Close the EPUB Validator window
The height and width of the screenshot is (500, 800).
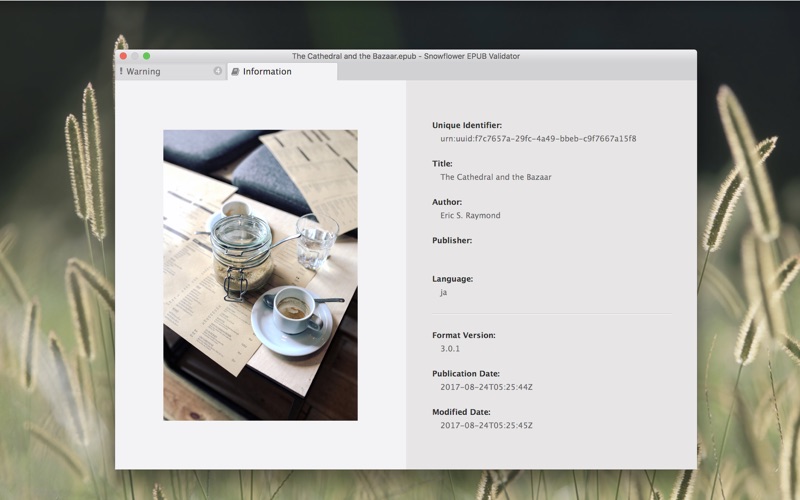click(123, 56)
